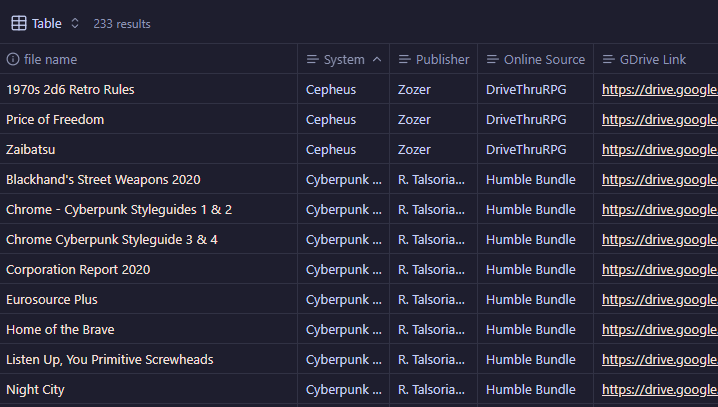Open the Price of Freedom file

tap(55, 119)
